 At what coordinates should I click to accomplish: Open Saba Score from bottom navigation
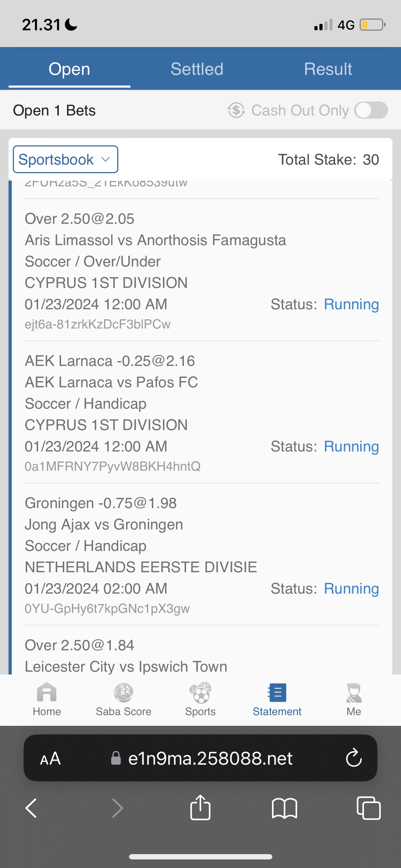[123, 693]
